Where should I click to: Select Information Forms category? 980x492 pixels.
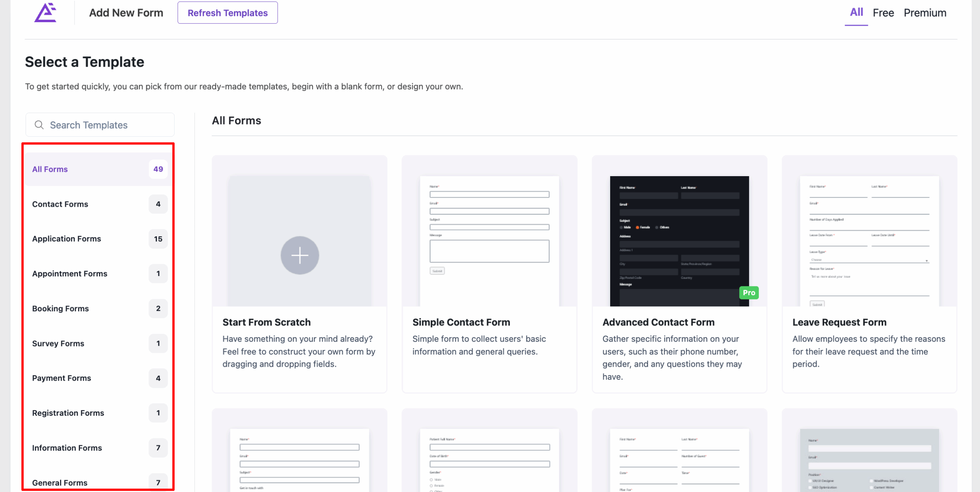tap(67, 448)
